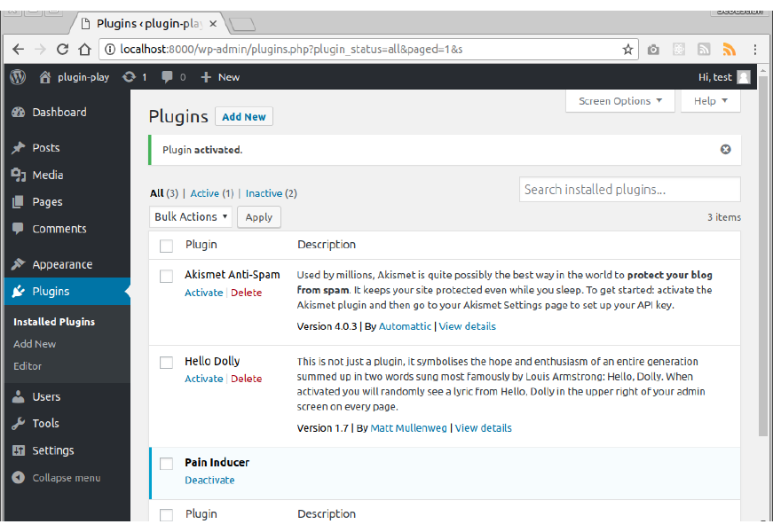Click the Settings icon in sidebar

[x=19, y=450]
